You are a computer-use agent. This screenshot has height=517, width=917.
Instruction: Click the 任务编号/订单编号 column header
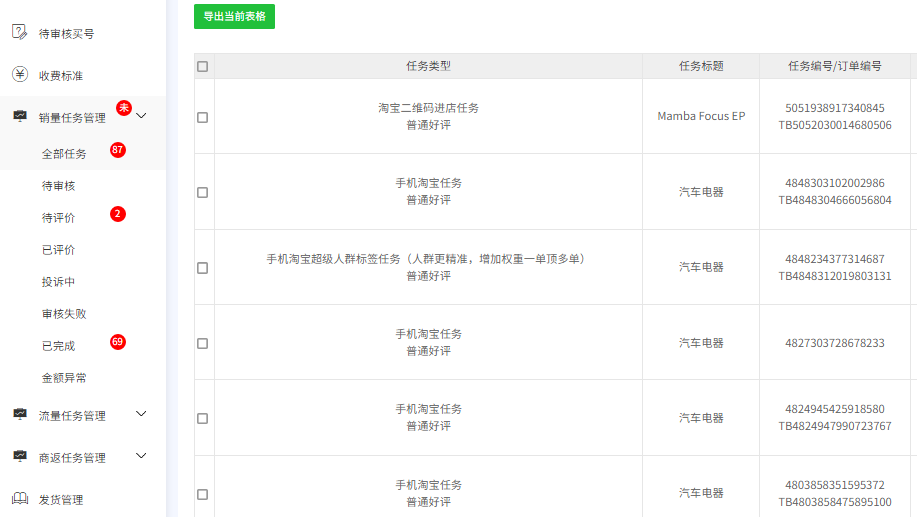(834, 66)
